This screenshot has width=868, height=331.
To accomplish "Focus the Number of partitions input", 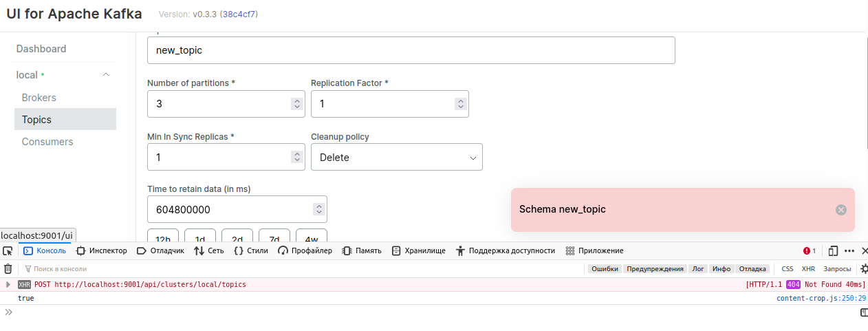I will coord(226,104).
